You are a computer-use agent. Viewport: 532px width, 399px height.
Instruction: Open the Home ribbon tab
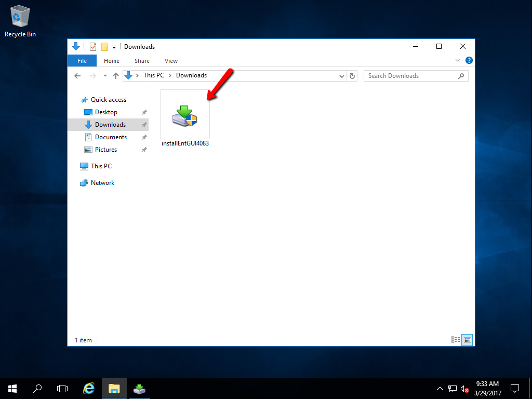112,61
